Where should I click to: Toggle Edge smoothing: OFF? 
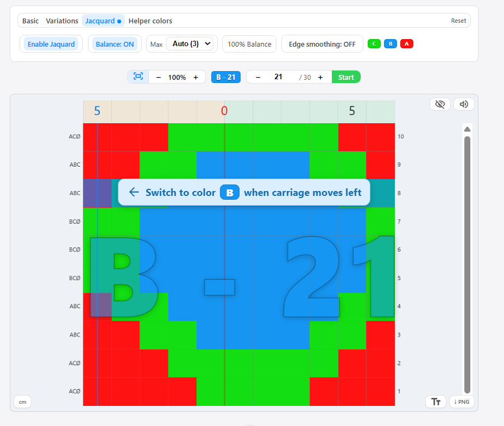click(322, 44)
